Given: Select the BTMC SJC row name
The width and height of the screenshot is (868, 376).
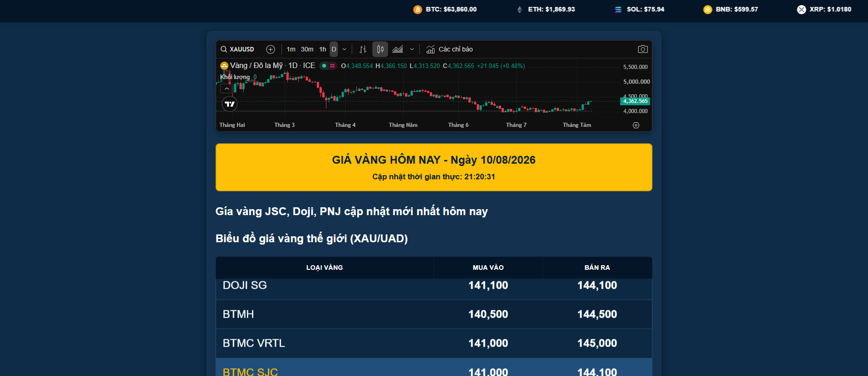Looking at the screenshot, I should point(250,371).
